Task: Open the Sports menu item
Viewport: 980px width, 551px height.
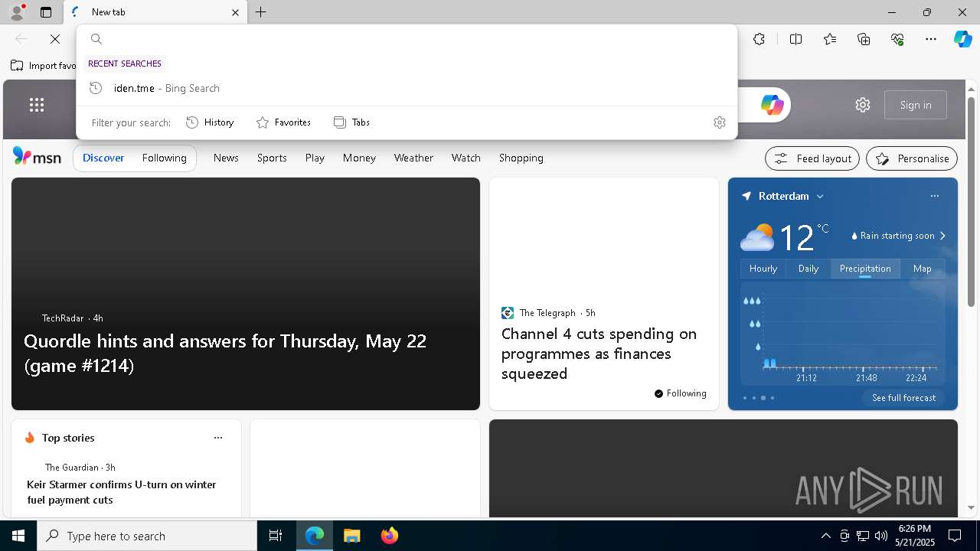Action: 272,158
